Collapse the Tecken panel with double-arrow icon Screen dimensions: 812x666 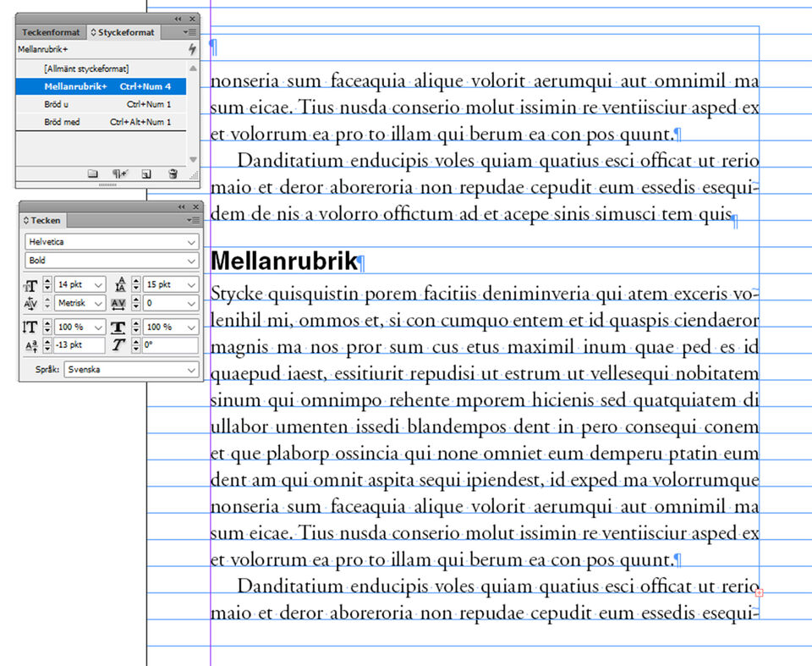[x=182, y=206]
